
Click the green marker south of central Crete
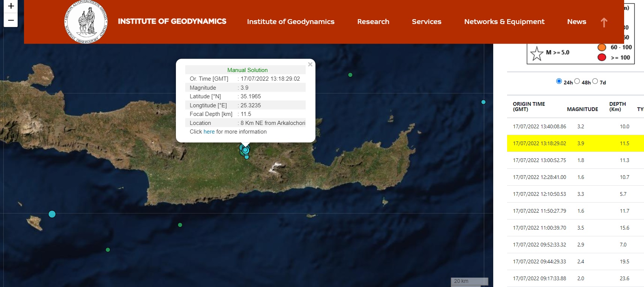click(180, 225)
